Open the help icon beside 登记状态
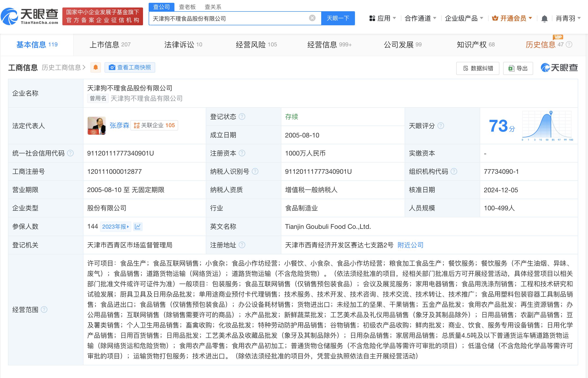This screenshot has width=588, height=378. point(242,117)
